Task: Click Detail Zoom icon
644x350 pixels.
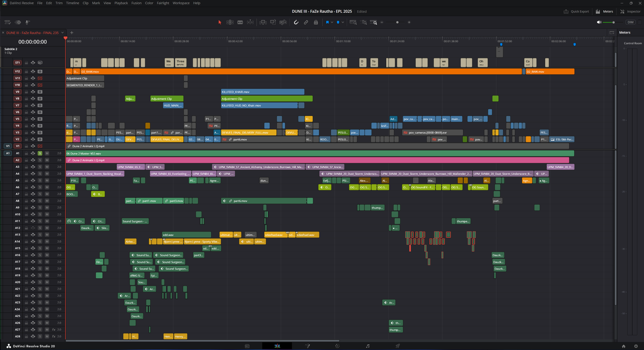Action: click(x=363, y=23)
